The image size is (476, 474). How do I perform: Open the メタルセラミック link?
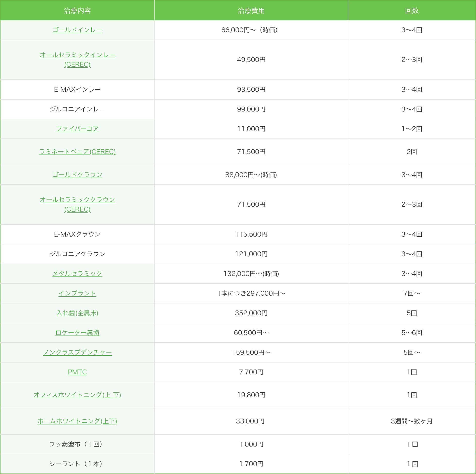point(77,274)
